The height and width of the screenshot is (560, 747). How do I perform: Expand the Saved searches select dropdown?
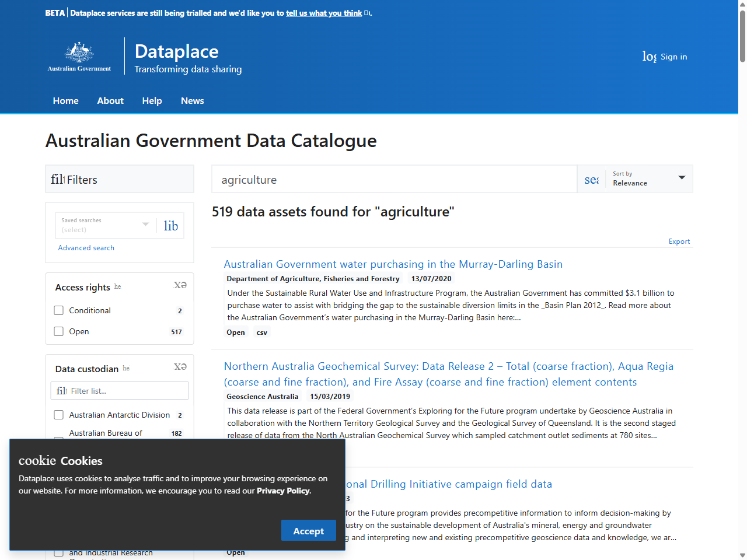point(145,225)
